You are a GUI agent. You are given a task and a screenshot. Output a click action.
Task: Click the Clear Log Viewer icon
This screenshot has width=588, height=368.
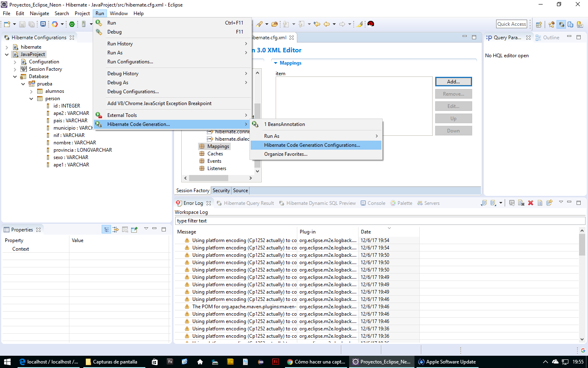521,203
